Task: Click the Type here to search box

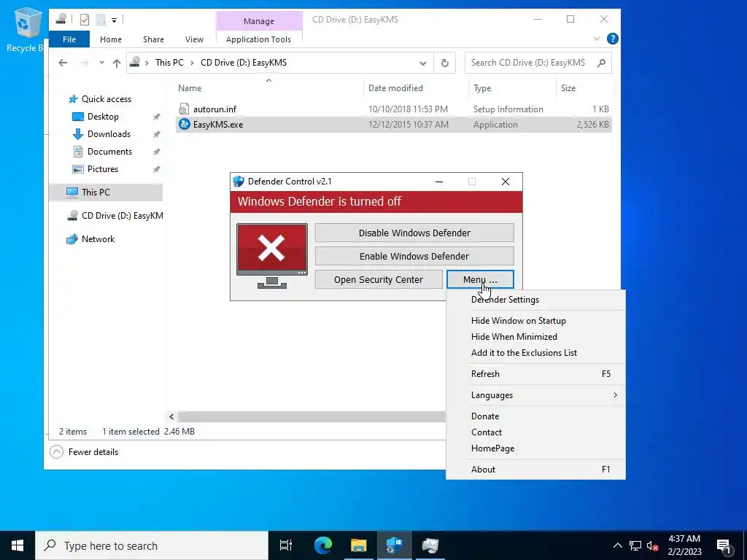Action: 152,545
